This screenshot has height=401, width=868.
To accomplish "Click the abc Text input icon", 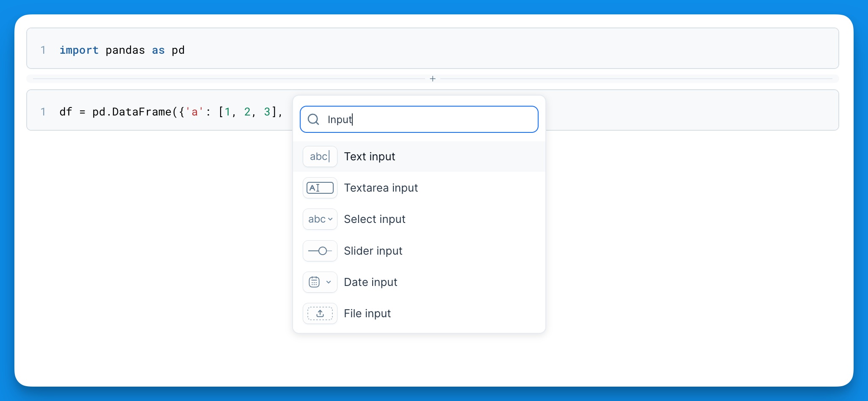I will (x=320, y=157).
